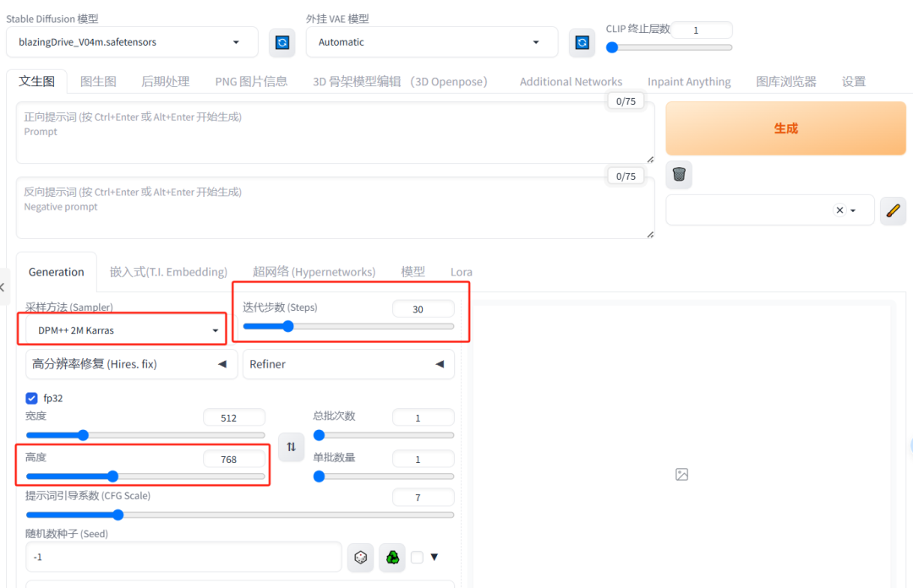Open the Hypernetworks sub-tab
913x588 pixels.
click(314, 272)
